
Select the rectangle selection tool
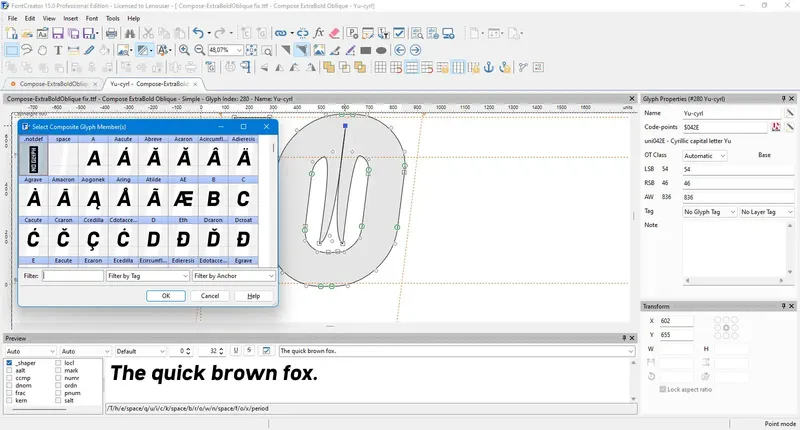pos(11,50)
